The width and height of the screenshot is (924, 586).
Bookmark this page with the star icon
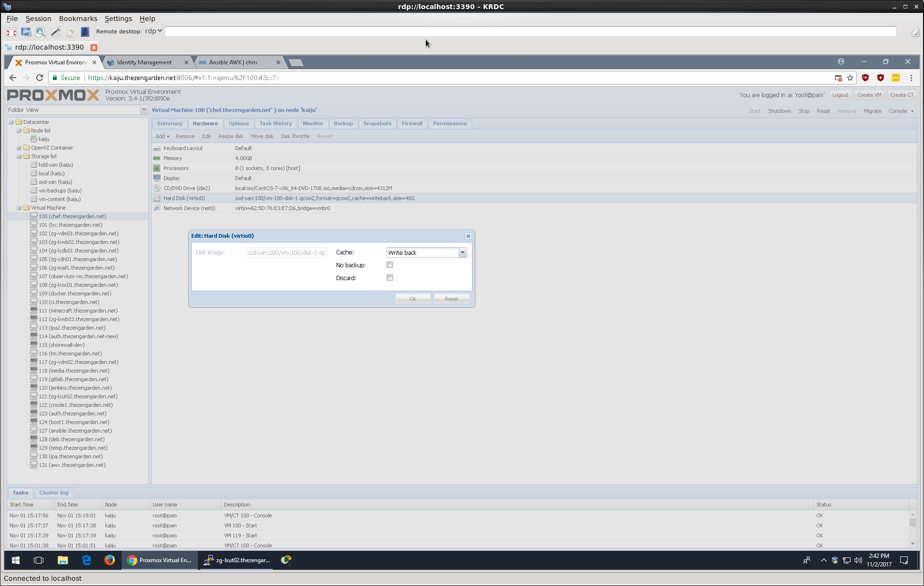850,78
